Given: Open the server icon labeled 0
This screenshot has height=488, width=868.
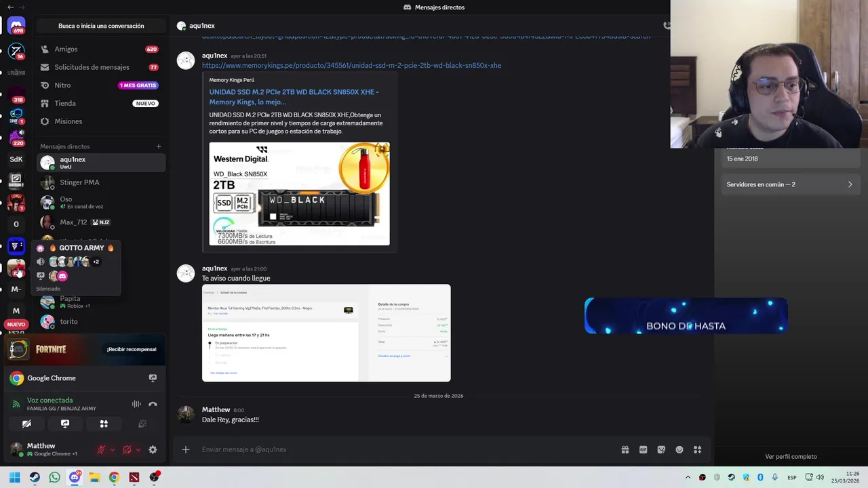Looking at the screenshot, I should pyautogui.click(x=16, y=224).
